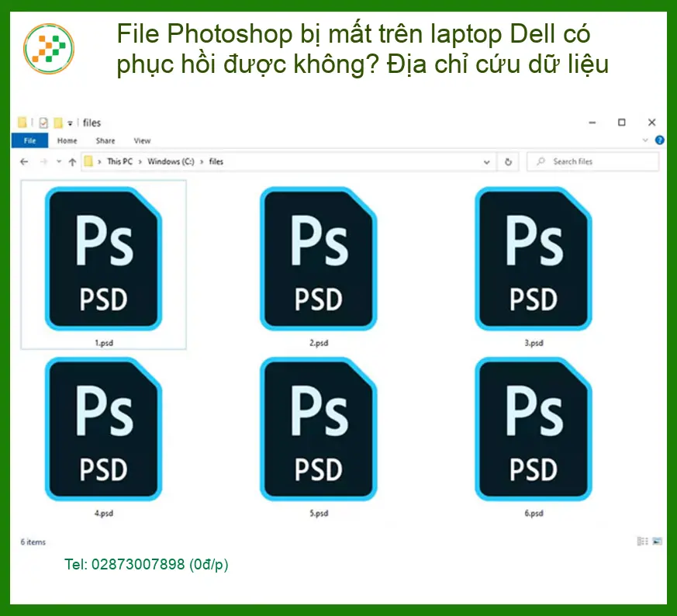Open Customize Quick Access Toolbar dropdown
677x616 pixels.
click(x=70, y=123)
